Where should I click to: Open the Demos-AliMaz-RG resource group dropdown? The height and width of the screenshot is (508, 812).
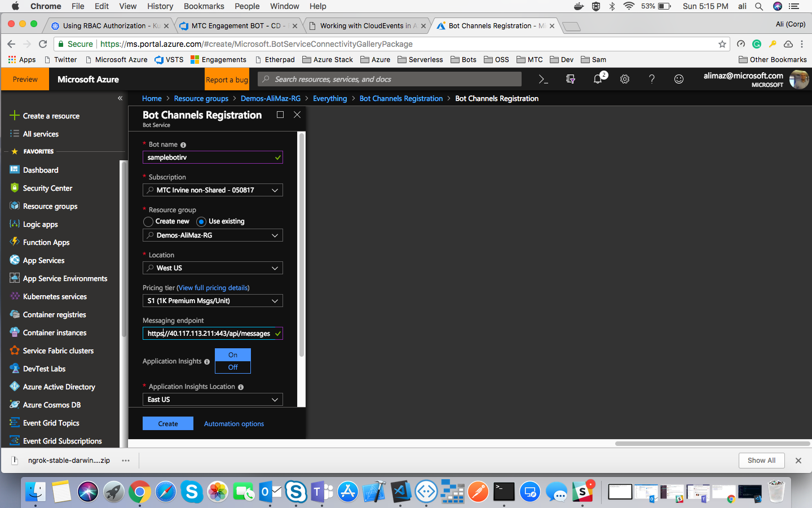click(x=213, y=235)
